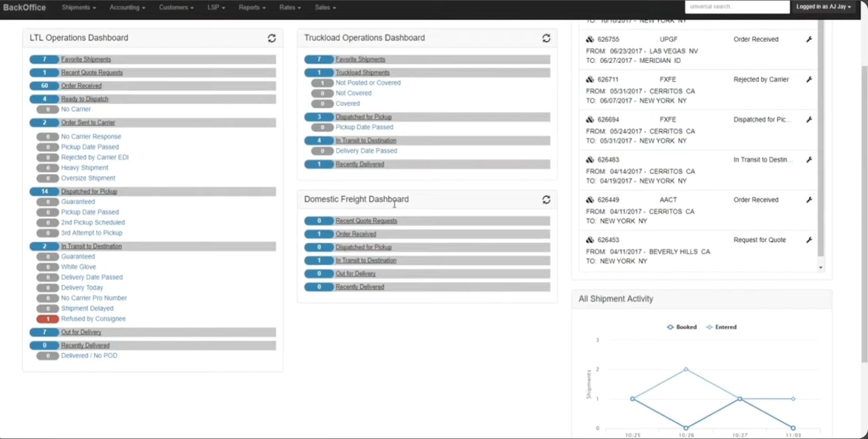Click the red Refused by Consignee count badge
Image resolution: width=868 pixels, height=439 pixels.
48,319
